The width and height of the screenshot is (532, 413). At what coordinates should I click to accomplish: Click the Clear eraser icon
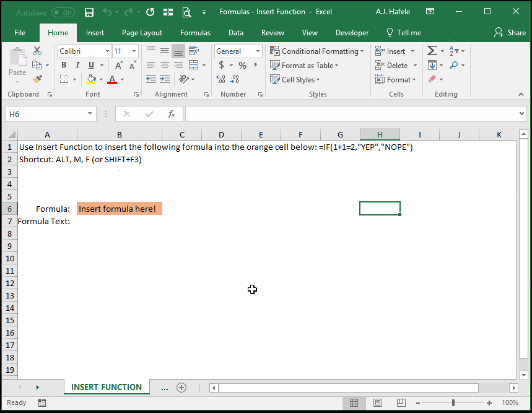pyautogui.click(x=432, y=79)
